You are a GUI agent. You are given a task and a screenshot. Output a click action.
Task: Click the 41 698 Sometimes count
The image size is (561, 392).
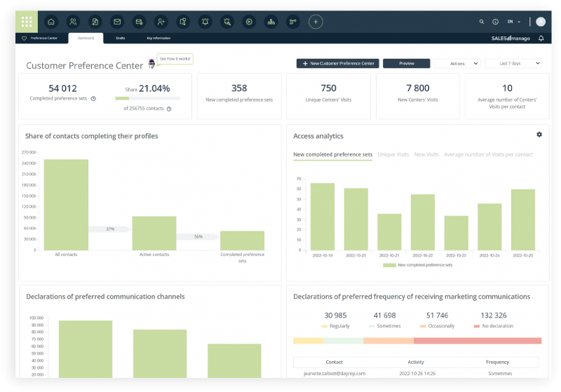pyautogui.click(x=384, y=316)
